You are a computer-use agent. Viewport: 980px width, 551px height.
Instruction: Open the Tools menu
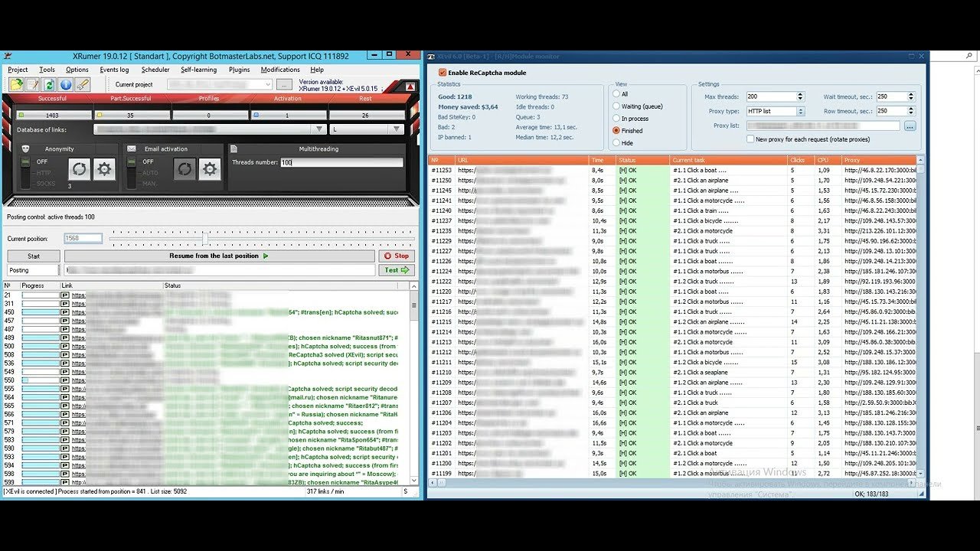pos(47,70)
